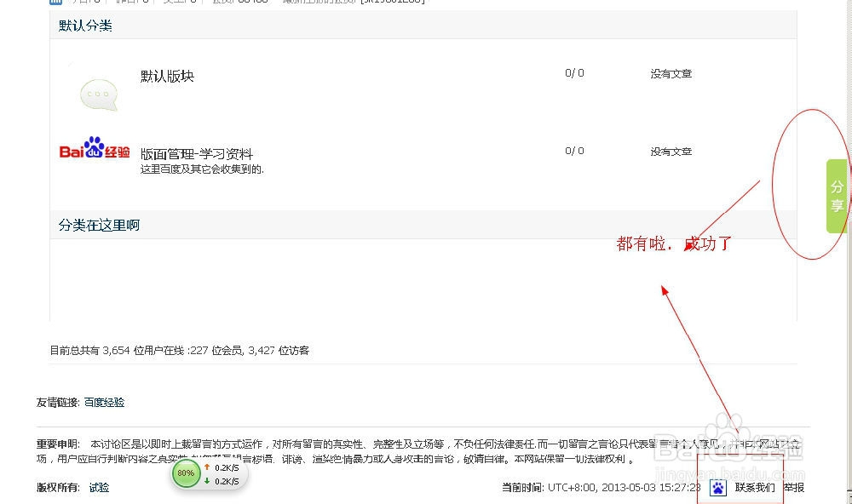Click the blue Baidu paw icon
This screenshot has height=504, width=852.
[x=717, y=487]
